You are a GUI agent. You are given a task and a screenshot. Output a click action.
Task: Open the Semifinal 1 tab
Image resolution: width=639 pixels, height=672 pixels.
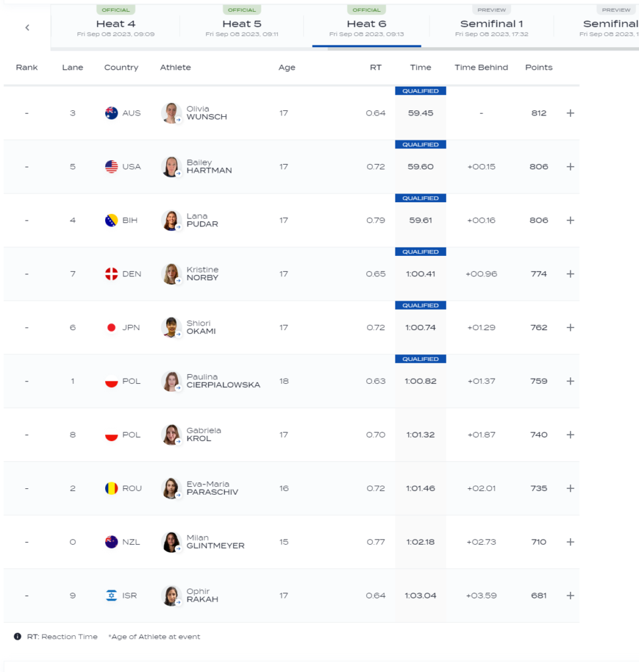491,24
